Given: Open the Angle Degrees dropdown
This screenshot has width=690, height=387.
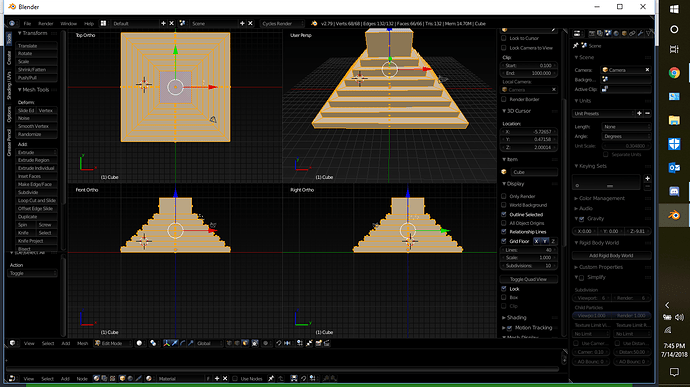Looking at the screenshot, I should tap(626, 136).
